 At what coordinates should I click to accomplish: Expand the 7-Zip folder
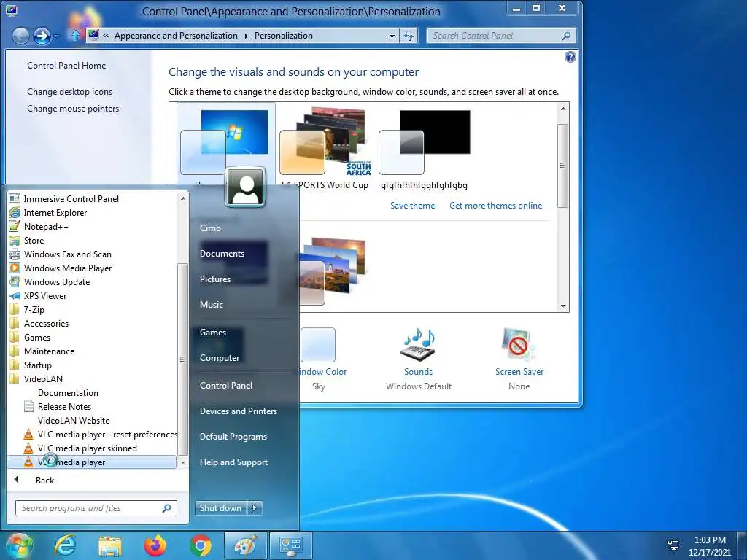point(91,309)
